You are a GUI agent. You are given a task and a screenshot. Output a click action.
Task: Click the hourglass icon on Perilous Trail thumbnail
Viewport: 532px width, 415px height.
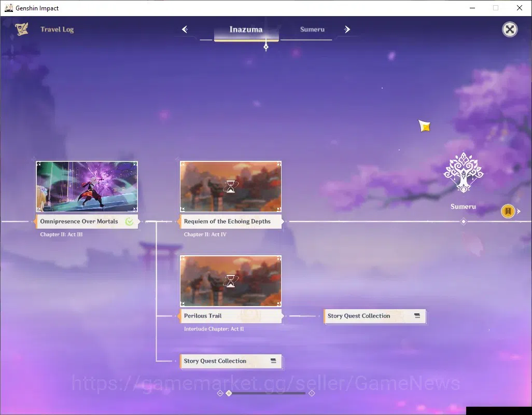[231, 281]
